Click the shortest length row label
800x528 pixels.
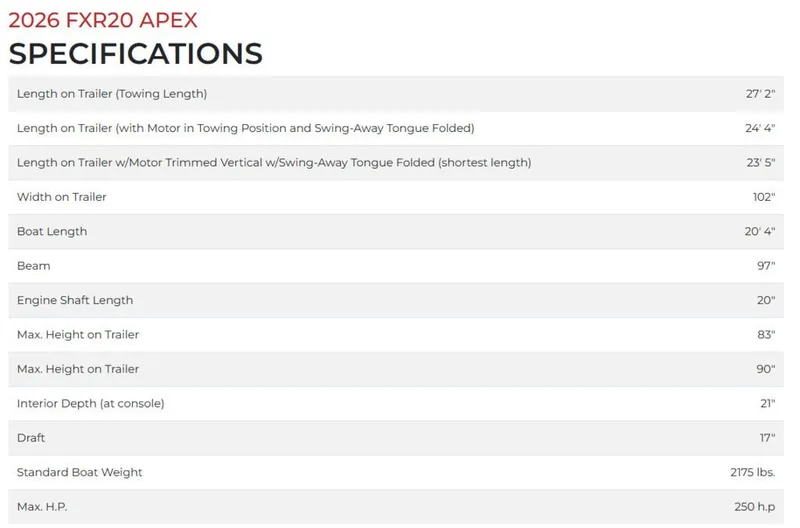274,162
